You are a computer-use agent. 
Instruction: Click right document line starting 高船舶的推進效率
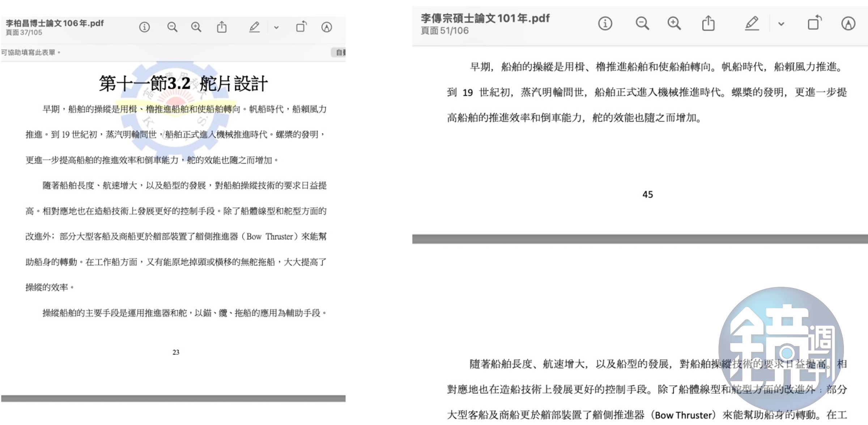[574, 117]
